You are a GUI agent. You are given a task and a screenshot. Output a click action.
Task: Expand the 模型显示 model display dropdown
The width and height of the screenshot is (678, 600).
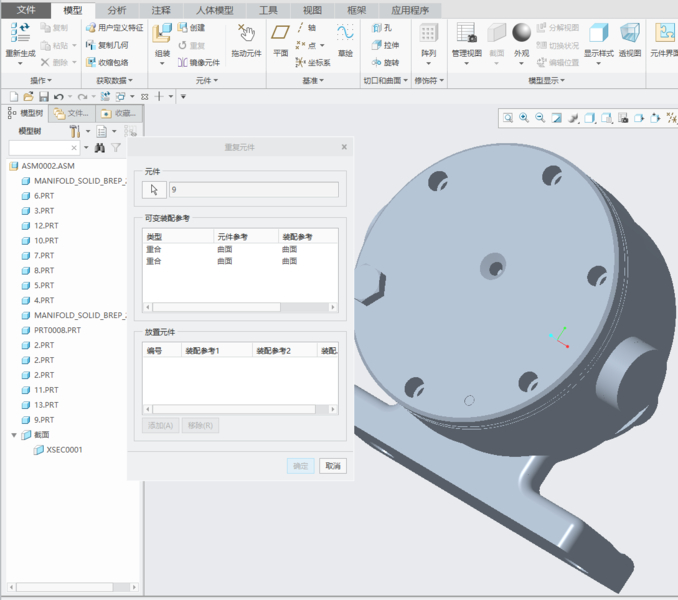tap(547, 80)
